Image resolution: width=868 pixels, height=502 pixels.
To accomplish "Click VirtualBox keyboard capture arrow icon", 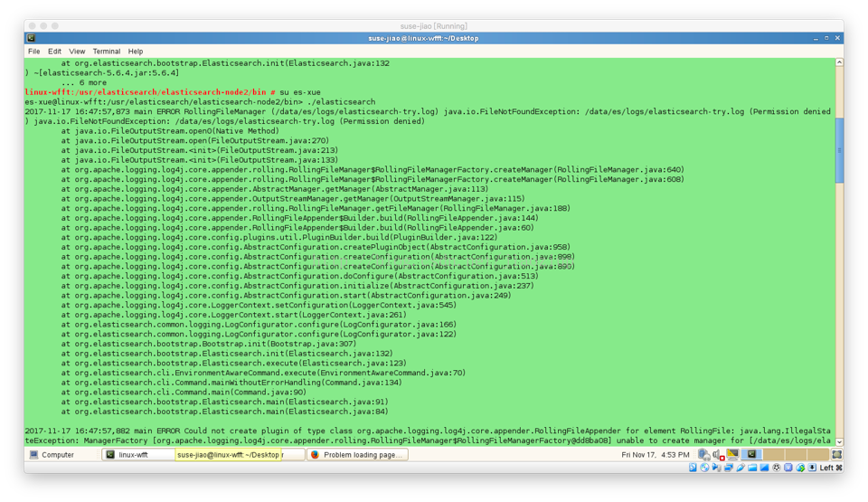I will point(812,468).
